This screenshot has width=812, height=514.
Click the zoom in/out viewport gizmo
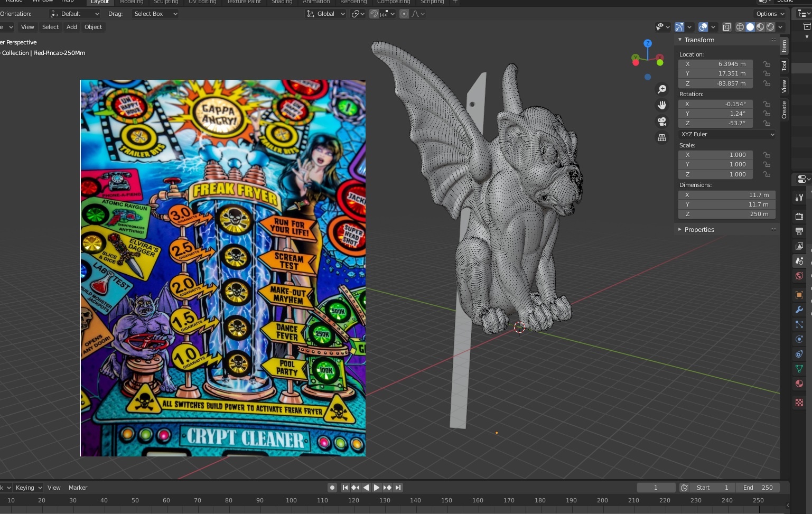(x=661, y=89)
